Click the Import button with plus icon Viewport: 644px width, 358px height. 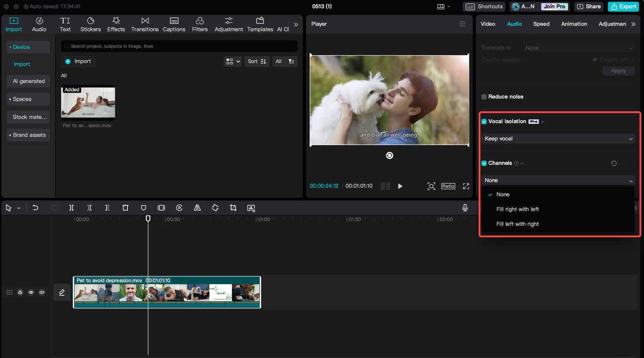[x=78, y=61]
